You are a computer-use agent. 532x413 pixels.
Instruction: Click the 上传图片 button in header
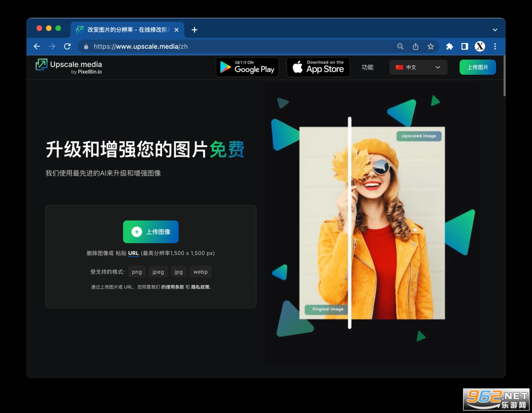(477, 67)
